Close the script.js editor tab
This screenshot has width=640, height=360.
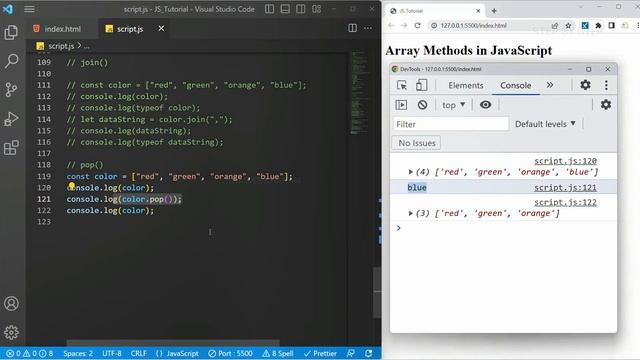[x=161, y=28]
